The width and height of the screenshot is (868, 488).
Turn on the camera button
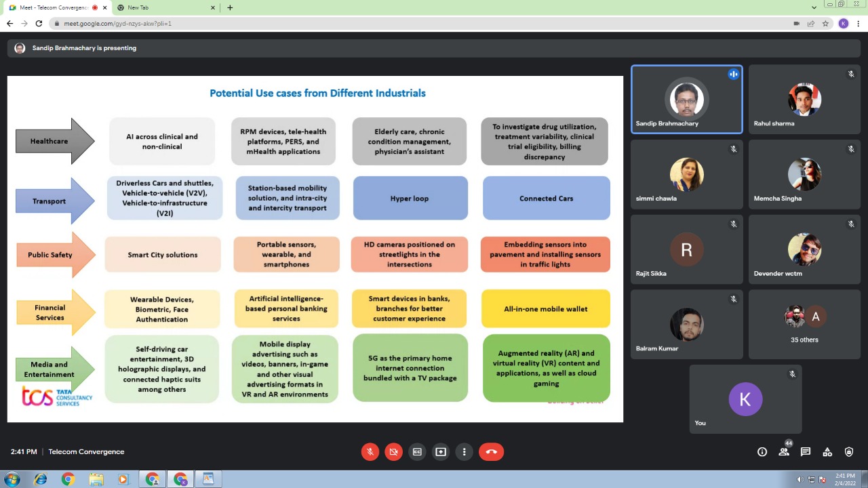coord(393,452)
